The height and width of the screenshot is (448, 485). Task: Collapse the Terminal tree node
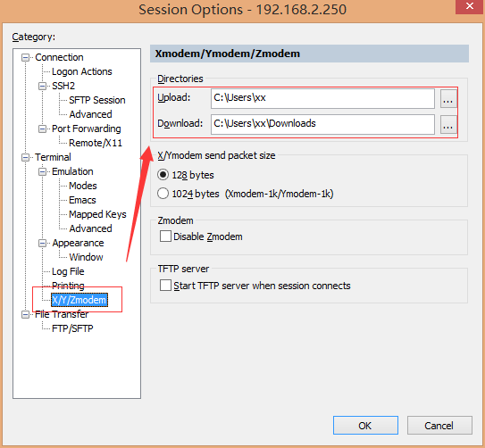(x=25, y=158)
